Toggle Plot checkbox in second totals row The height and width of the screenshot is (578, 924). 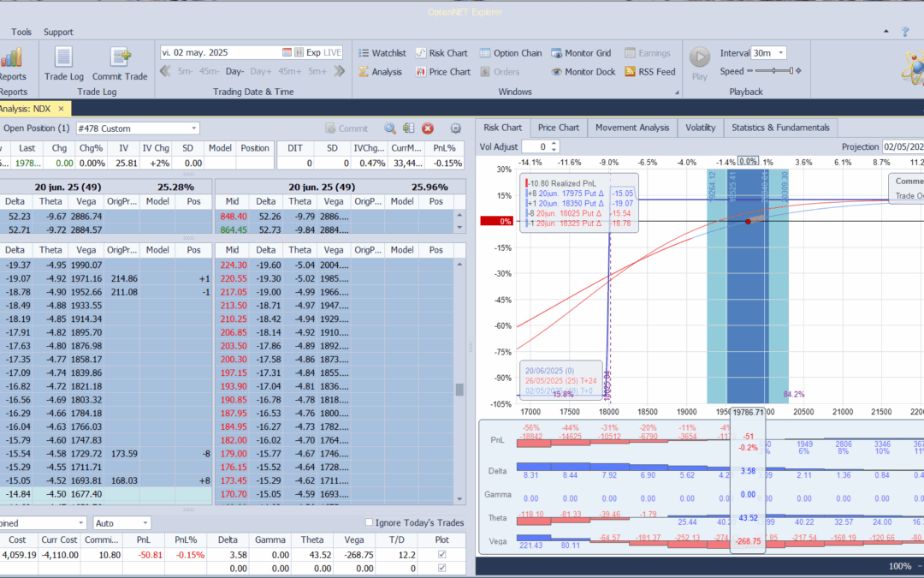(441, 568)
